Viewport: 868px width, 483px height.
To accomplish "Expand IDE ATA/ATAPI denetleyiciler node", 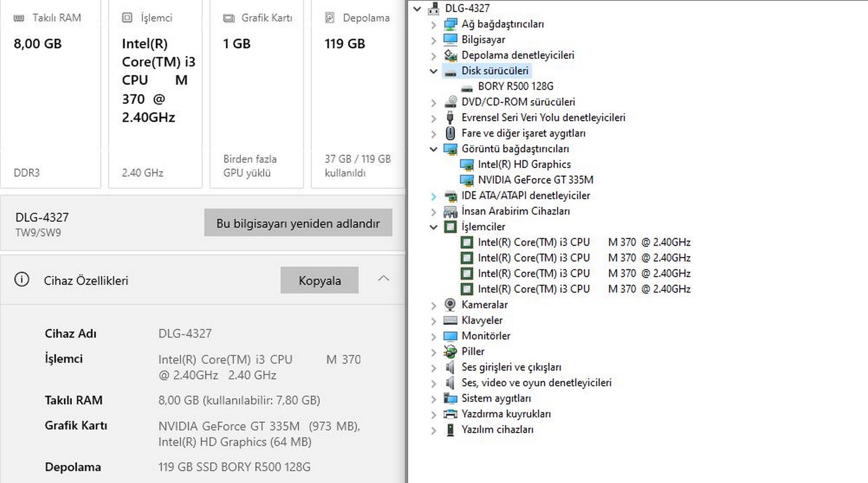I will [434, 196].
